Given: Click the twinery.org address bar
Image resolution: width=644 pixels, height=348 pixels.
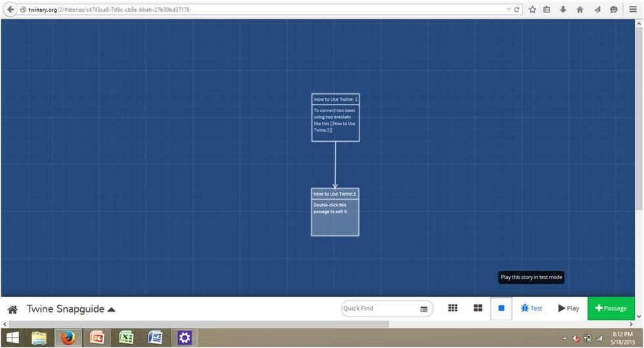Looking at the screenshot, I should click(263, 9).
